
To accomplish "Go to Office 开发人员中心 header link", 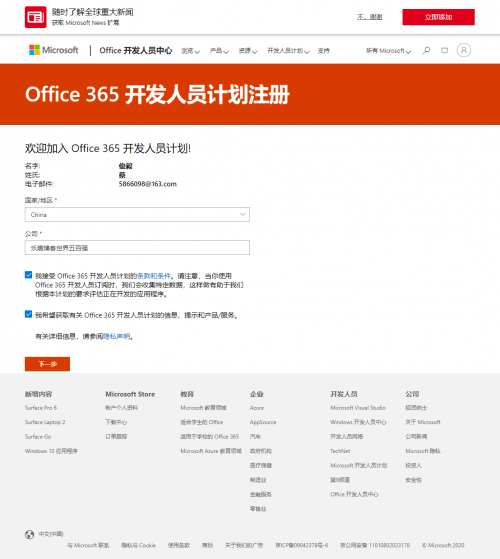I will 136,51.
